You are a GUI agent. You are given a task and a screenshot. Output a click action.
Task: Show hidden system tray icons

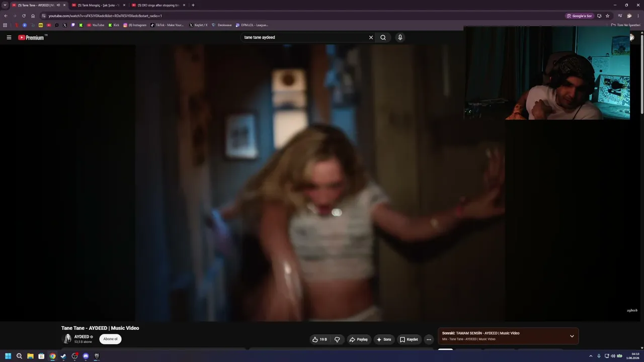[591, 356]
